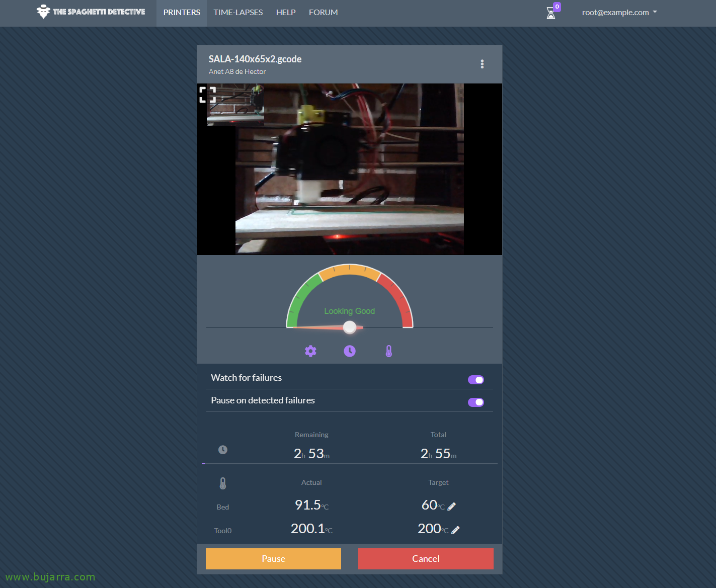Screen dimensions: 716x588
Task: Click the Spaghetti Detective logo
Action: pos(91,12)
